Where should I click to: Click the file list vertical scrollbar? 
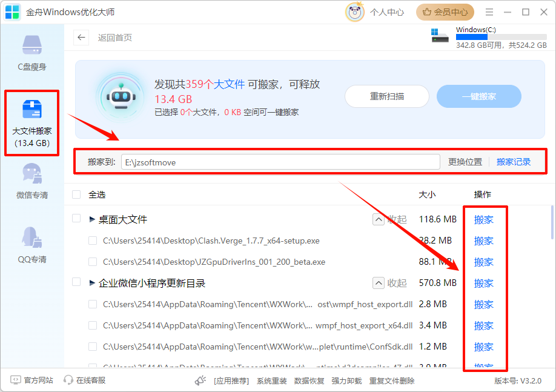pos(552,222)
